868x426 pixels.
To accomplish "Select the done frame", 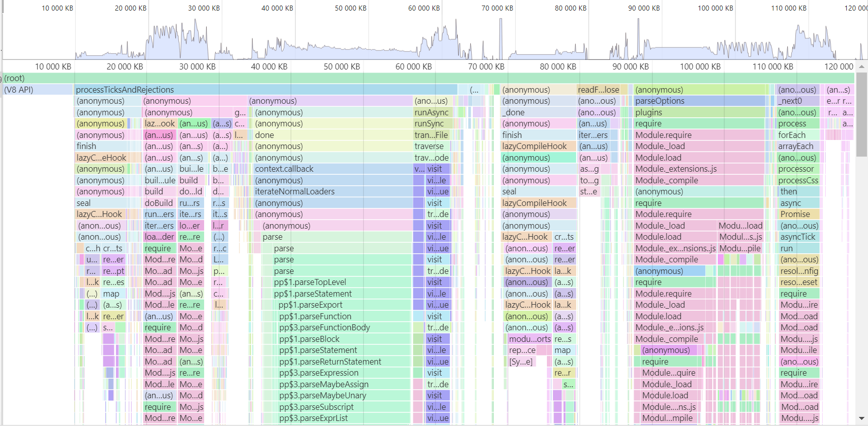I will pos(332,135).
